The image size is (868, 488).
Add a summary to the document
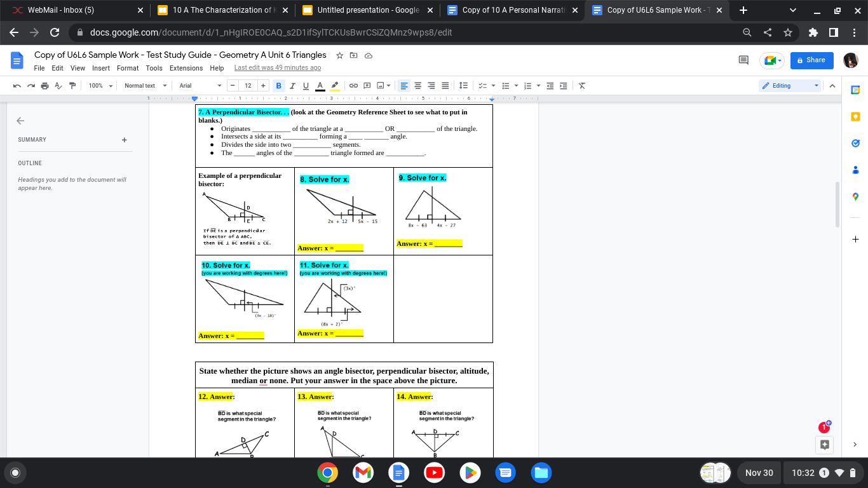click(125, 140)
